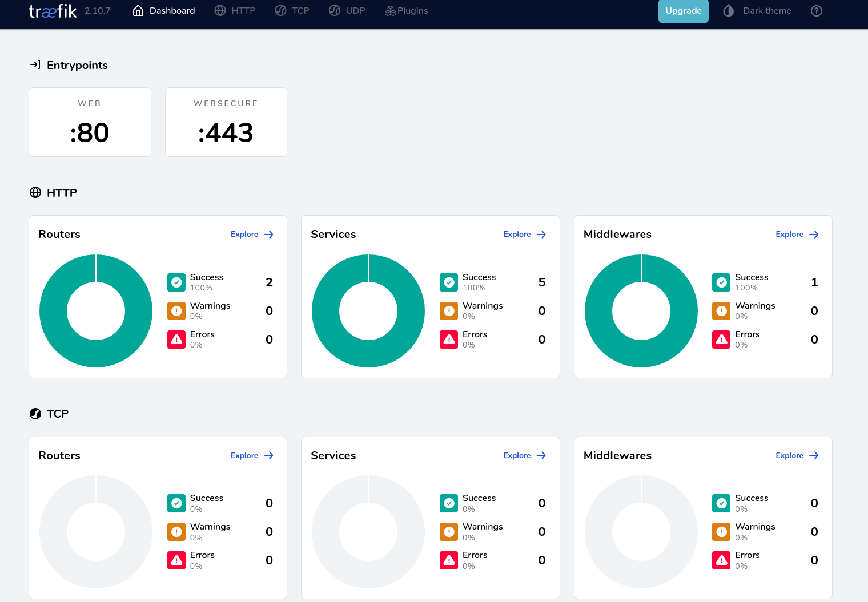The height and width of the screenshot is (602, 868).
Task: Click HTTP Services Errors red icon
Action: pyautogui.click(x=449, y=340)
